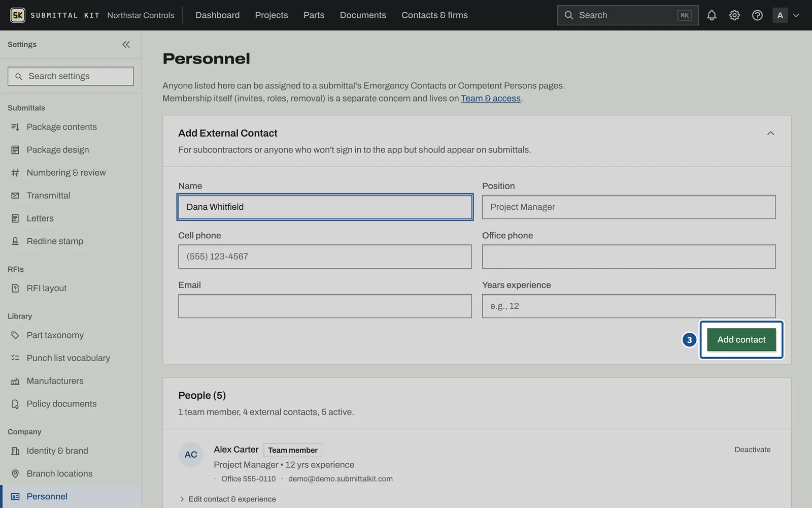The image size is (812, 508).
Task: Open Package design settings
Action: coord(71,150)
